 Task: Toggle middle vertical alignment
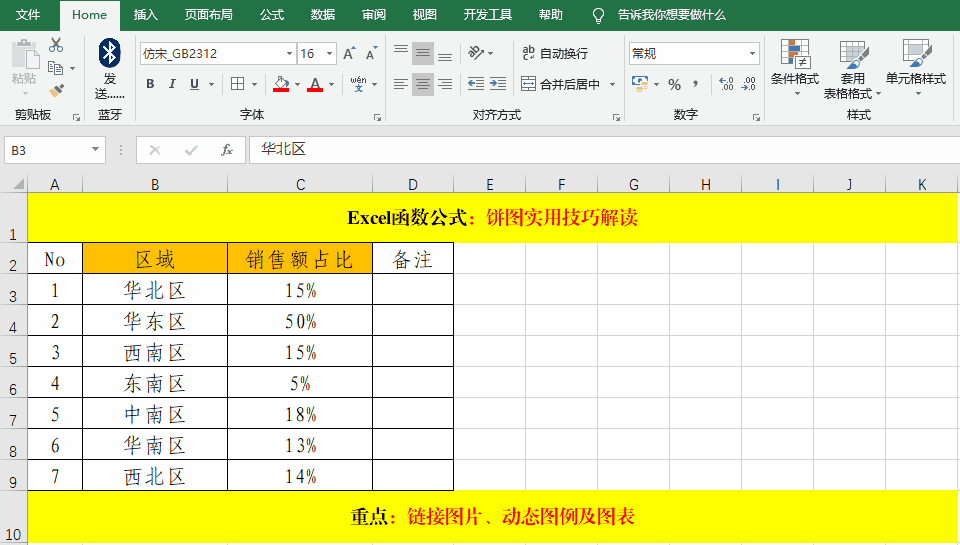(422, 53)
